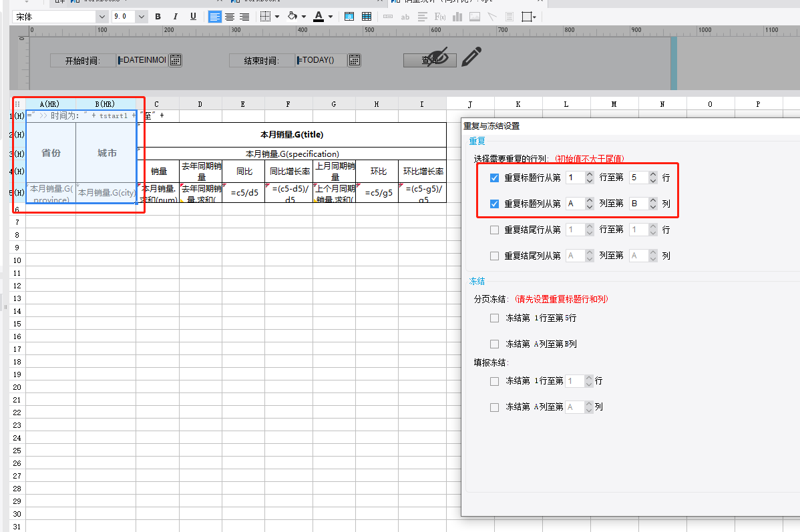Toggle bold formatting in the toolbar
Screen dimensions: 800x532
point(158,17)
